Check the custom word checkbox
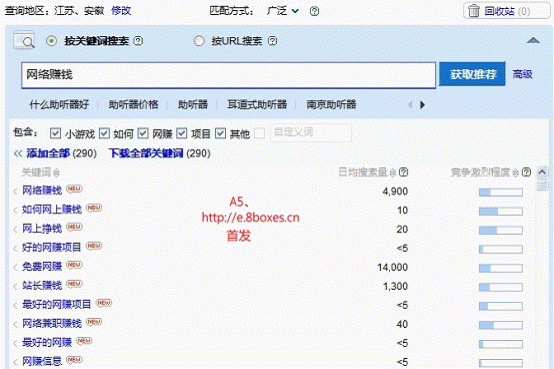This screenshot has height=369, width=554. 259,133
